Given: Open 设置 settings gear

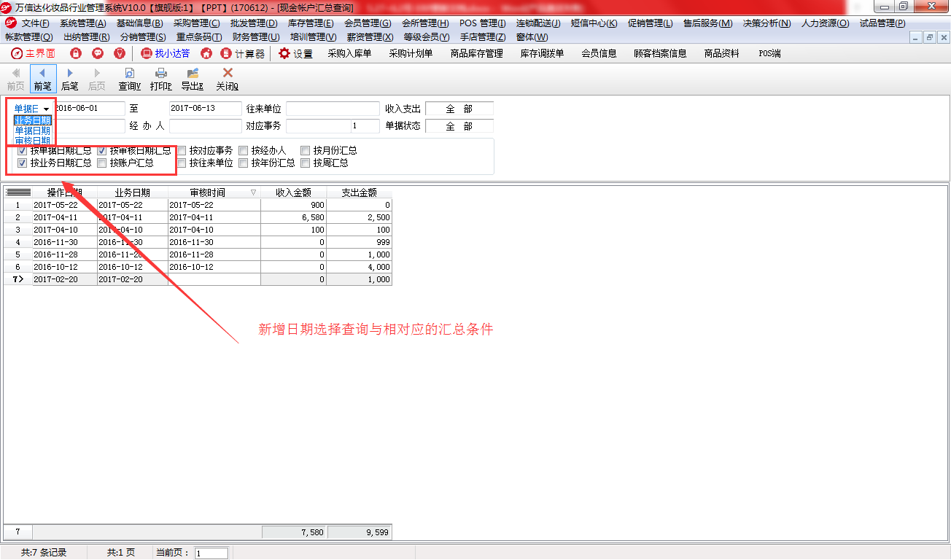Looking at the screenshot, I should pyautogui.click(x=295, y=53).
